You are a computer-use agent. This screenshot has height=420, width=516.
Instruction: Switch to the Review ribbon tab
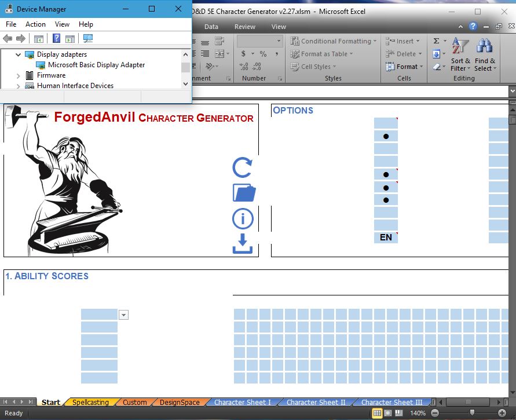[245, 27]
